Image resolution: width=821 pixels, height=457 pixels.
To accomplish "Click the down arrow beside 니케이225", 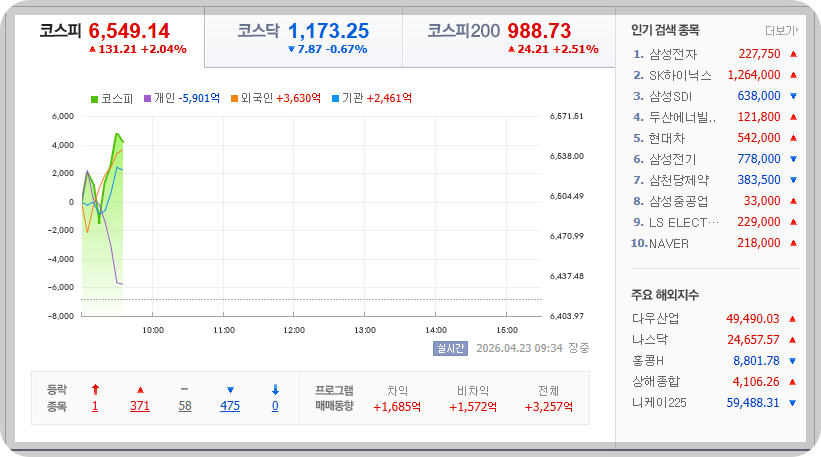I will point(793,403).
